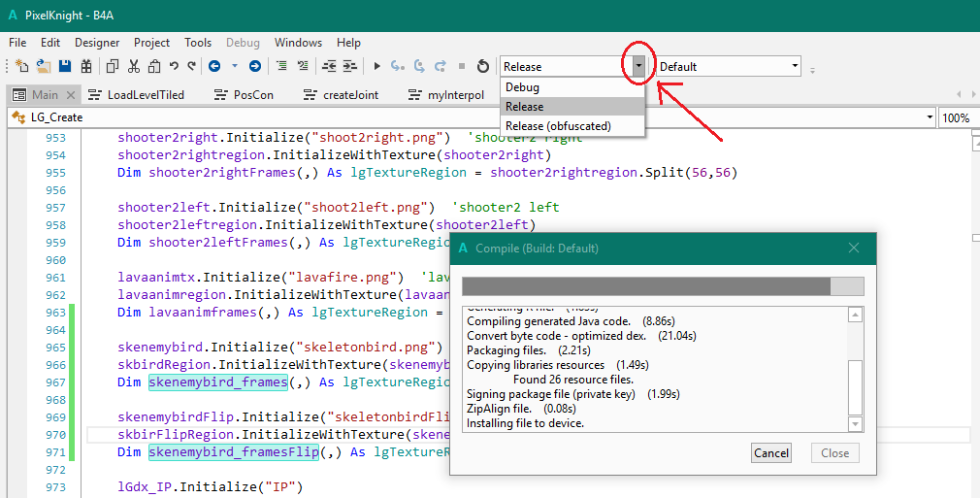Click the Open file folder icon
This screenshot has width=980, height=498.
(x=44, y=66)
